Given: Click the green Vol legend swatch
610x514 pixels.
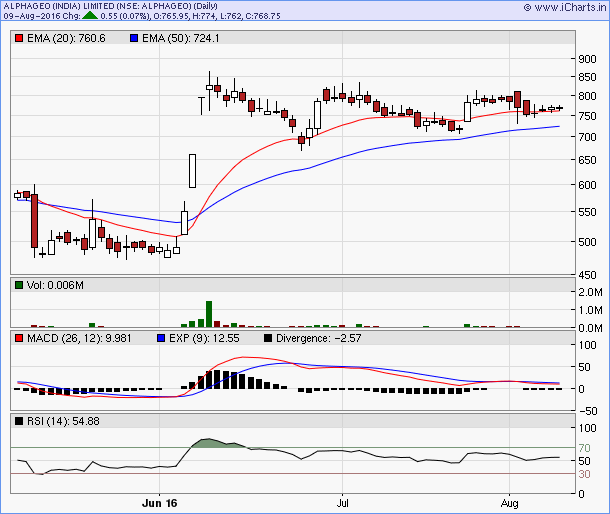Looking at the screenshot, I should coord(19,285).
